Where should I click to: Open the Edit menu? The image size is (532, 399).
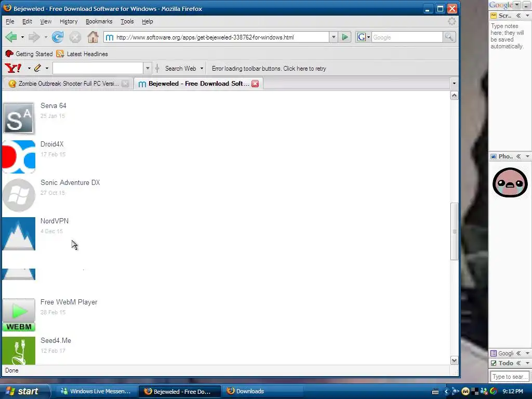[27, 21]
